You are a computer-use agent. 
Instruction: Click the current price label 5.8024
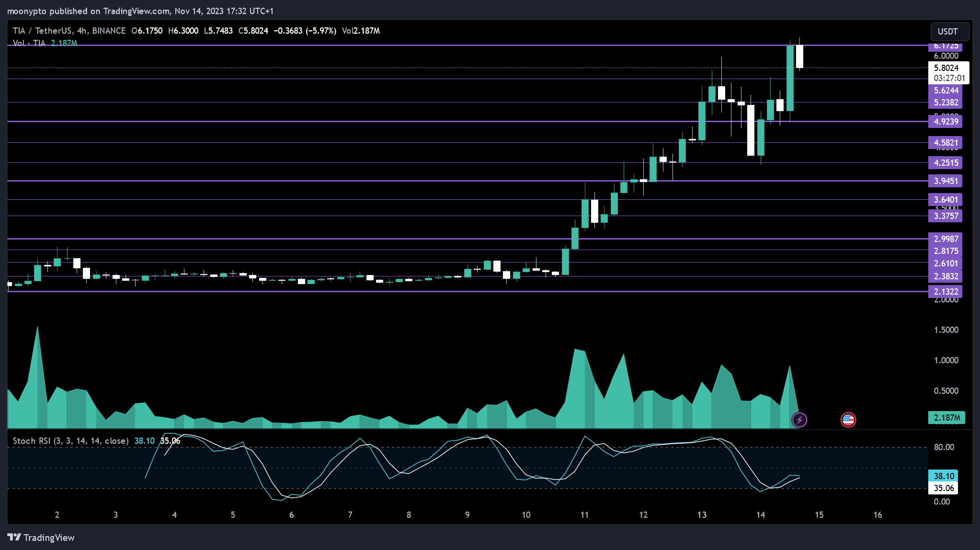point(946,68)
